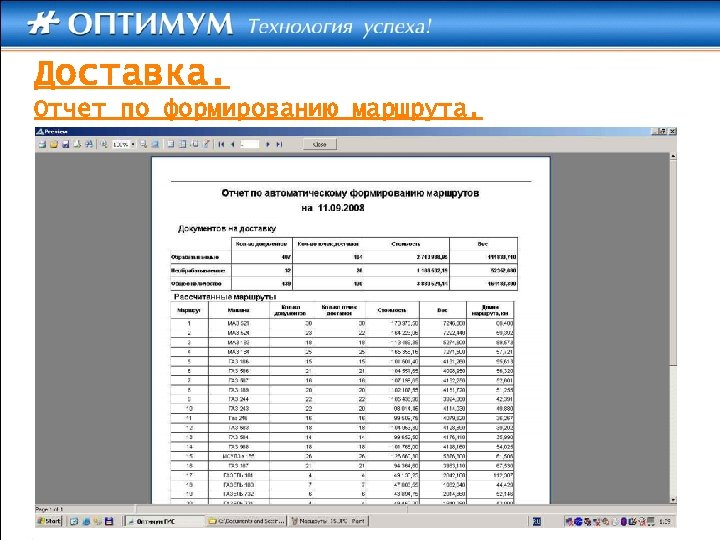Screen dimensions: 720x540
Task: Click the Export report icon
Action: click(x=77, y=144)
